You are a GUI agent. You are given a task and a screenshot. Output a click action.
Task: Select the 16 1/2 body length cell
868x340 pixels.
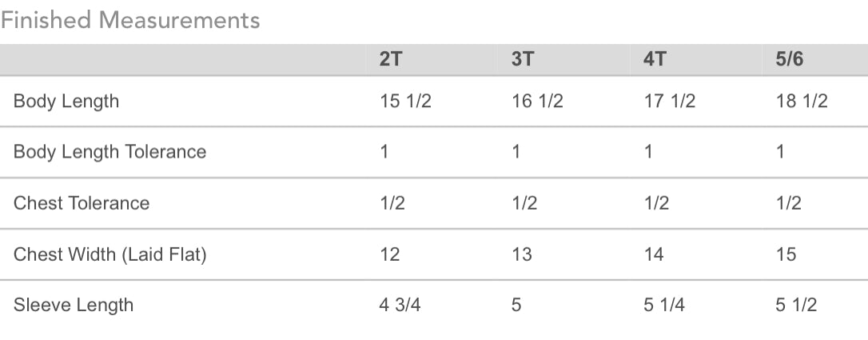[x=538, y=102]
